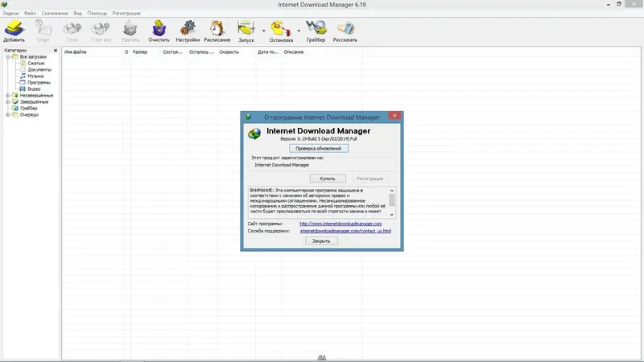Select Завершённые in category tree

tap(34, 102)
